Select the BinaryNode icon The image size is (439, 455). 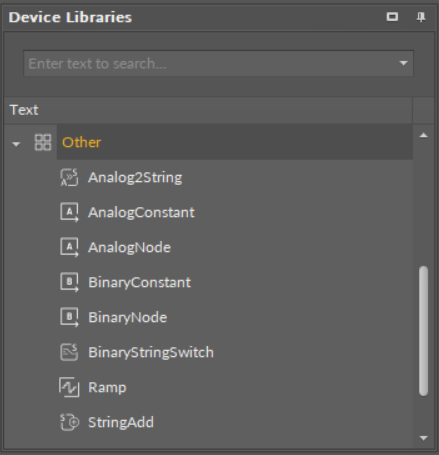[69, 317]
